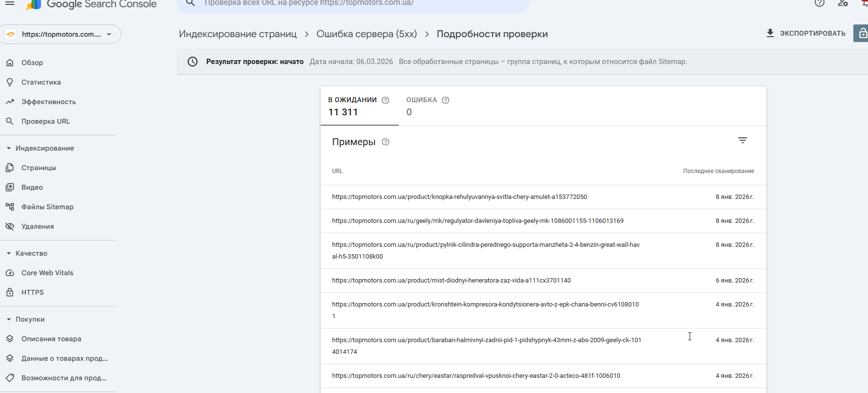Click the Возможности для прод... tag icon

10,378
